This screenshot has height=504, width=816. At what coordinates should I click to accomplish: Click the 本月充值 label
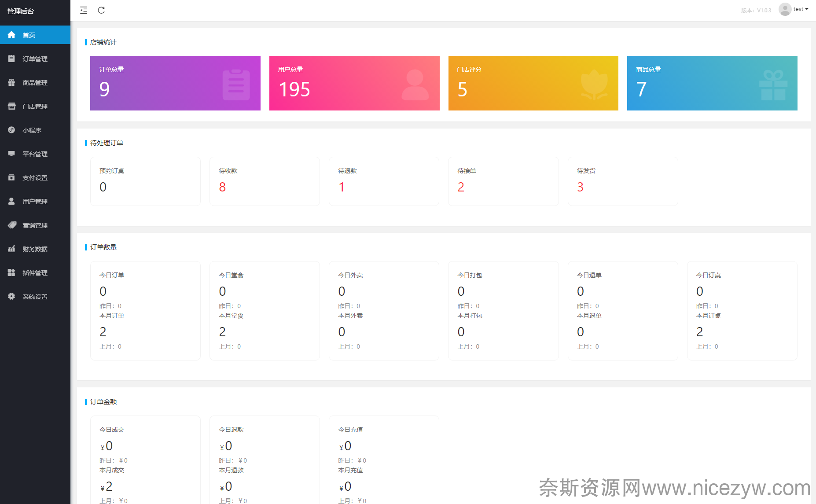pos(350,470)
